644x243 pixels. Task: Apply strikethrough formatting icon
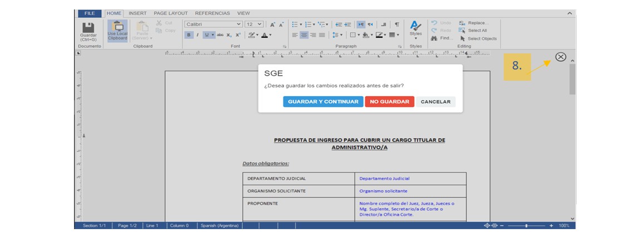(220, 35)
